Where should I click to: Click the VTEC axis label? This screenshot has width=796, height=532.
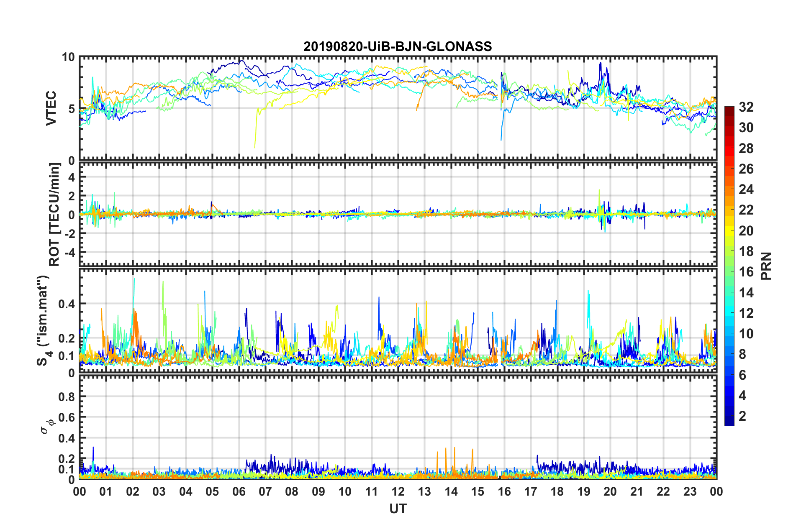pyautogui.click(x=51, y=108)
